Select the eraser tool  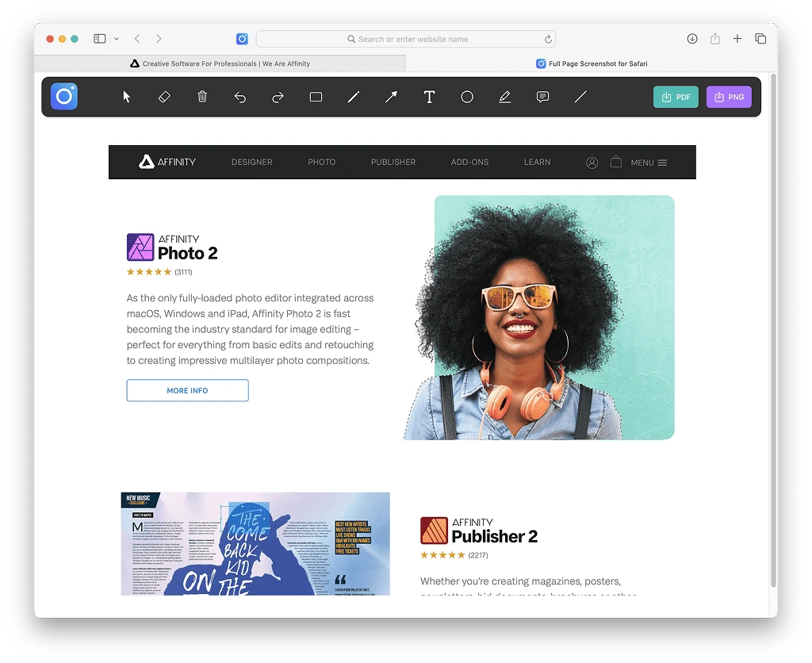tap(164, 97)
